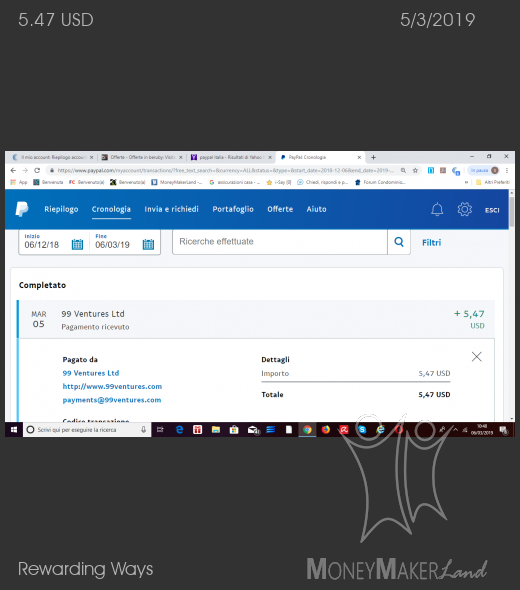Go to Portafoglio section
Screen dimensions: 520x590
pos(233,209)
